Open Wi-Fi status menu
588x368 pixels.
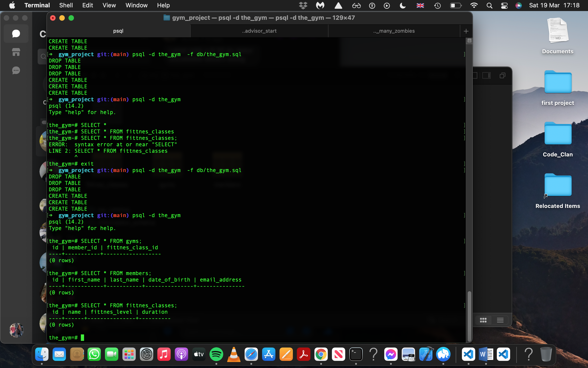coord(474,5)
